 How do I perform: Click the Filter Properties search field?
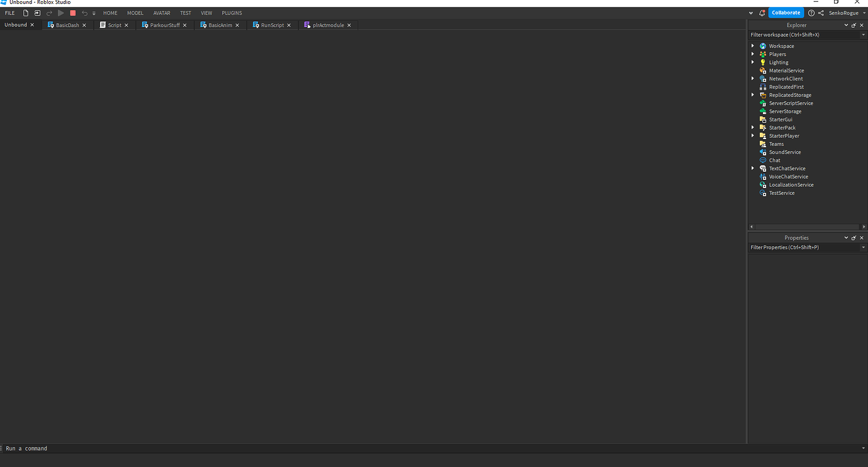(804, 247)
